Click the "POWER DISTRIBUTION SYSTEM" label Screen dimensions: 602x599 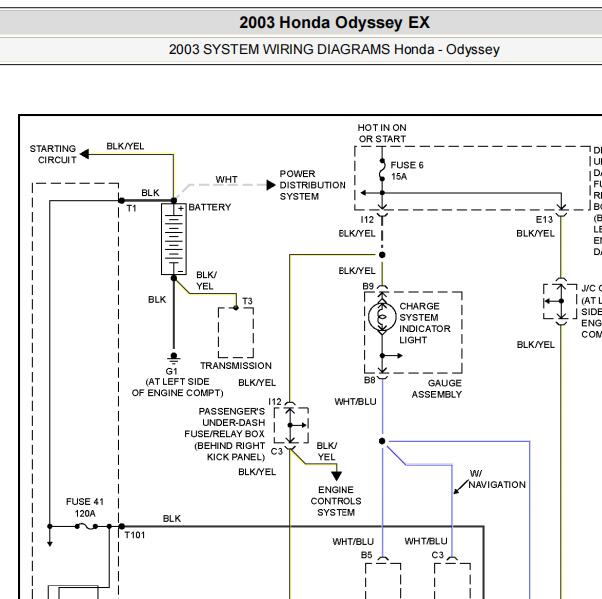click(312, 185)
